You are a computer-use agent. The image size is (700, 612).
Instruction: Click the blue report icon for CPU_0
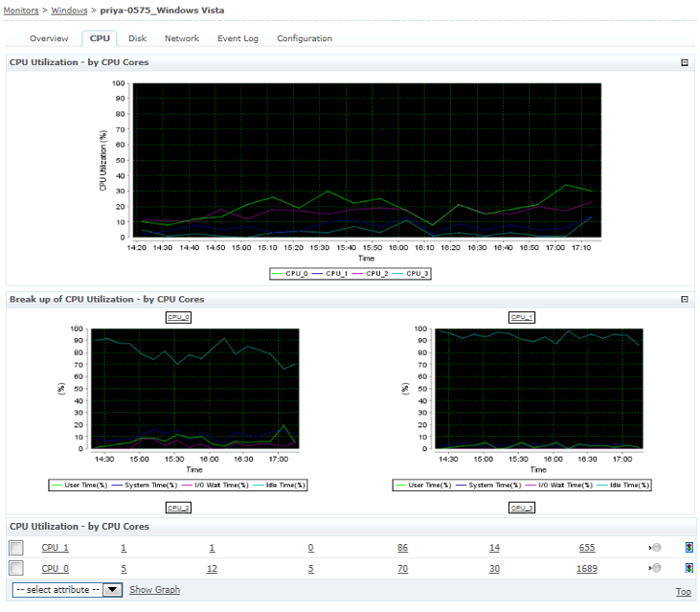(x=688, y=569)
